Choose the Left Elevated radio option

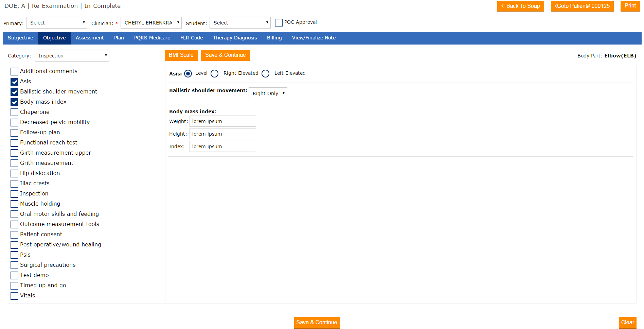[266, 73]
